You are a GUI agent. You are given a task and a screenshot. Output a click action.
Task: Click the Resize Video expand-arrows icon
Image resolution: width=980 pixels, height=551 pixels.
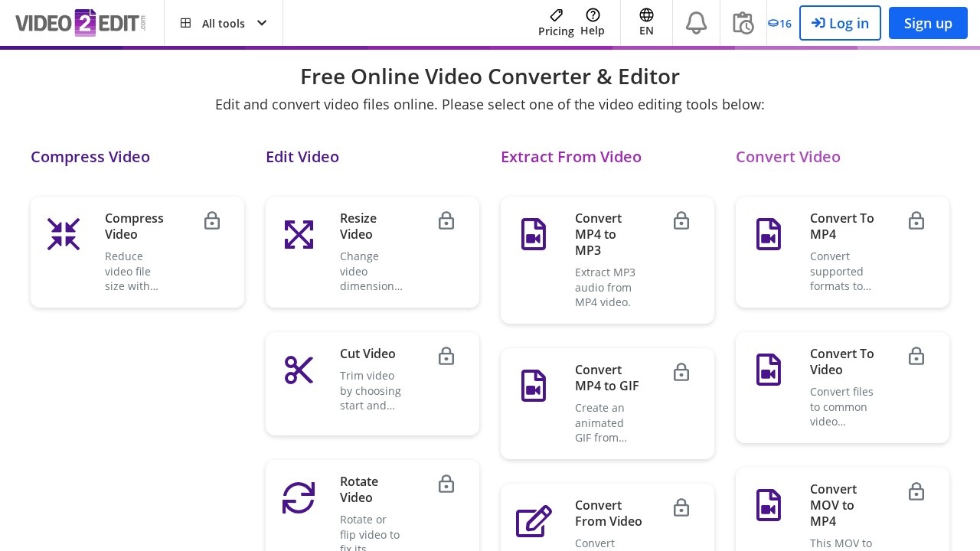coord(299,234)
